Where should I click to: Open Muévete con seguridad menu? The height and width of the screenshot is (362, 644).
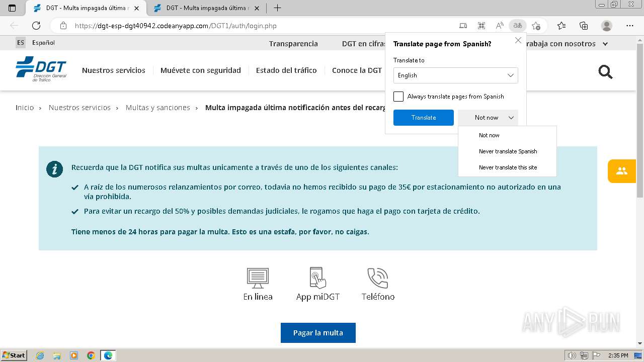(201, 70)
